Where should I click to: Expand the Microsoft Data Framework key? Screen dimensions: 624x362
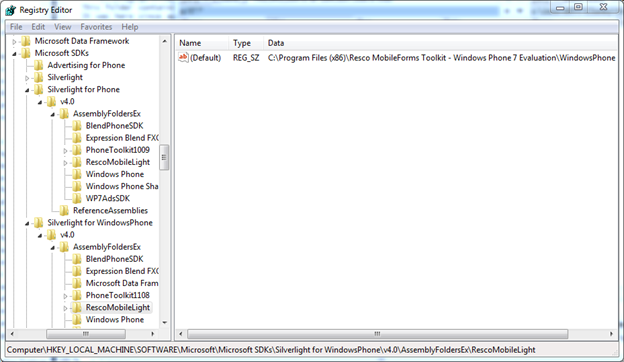(x=14, y=41)
